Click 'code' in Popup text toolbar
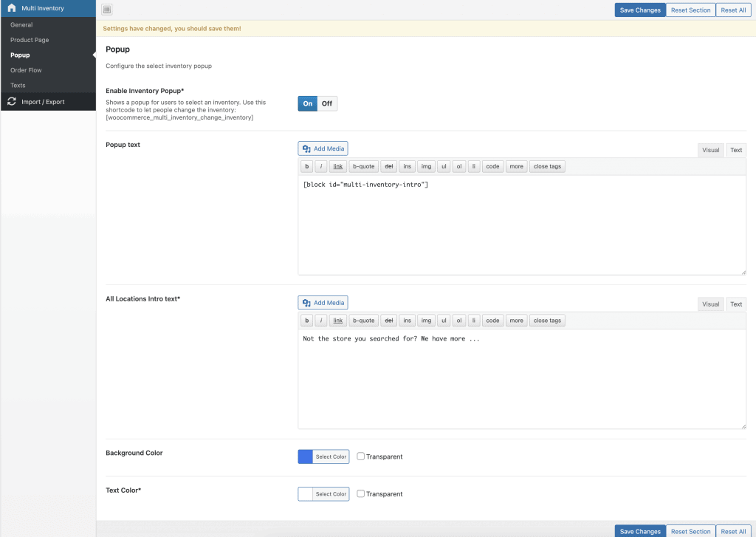 pos(492,166)
